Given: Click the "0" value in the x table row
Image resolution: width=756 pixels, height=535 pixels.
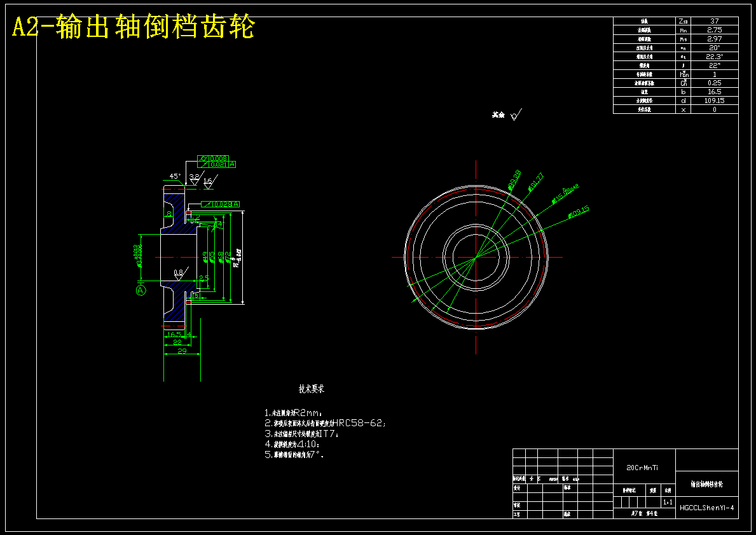Looking at the screenshot, I should click(715, 109).
